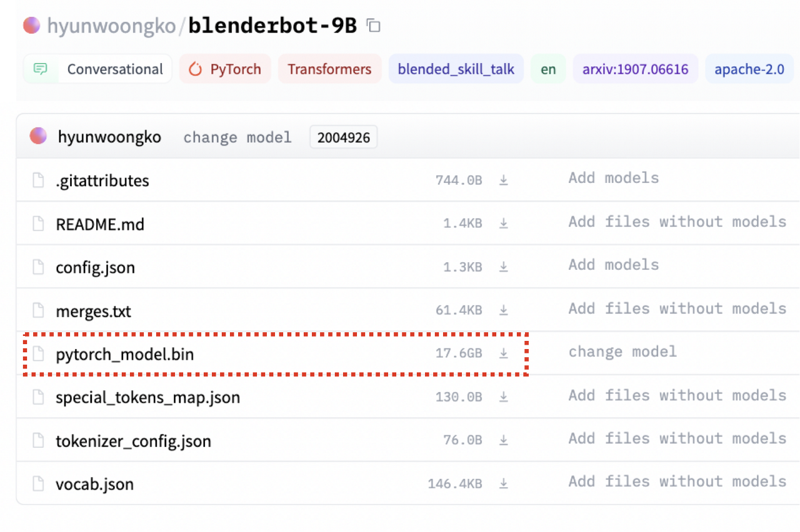800x532 pixels.
Task: Filter by the Transformers library tag
Action: [x=329, y=69]
